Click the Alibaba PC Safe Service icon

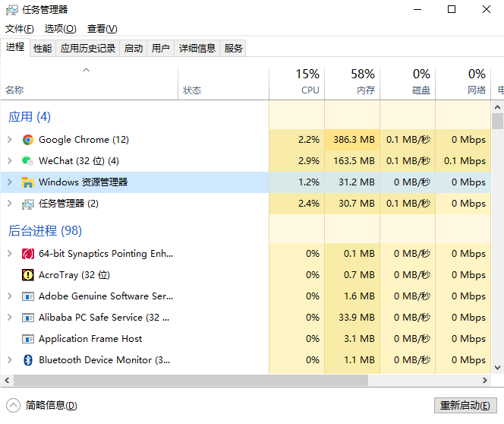point(28,318)
